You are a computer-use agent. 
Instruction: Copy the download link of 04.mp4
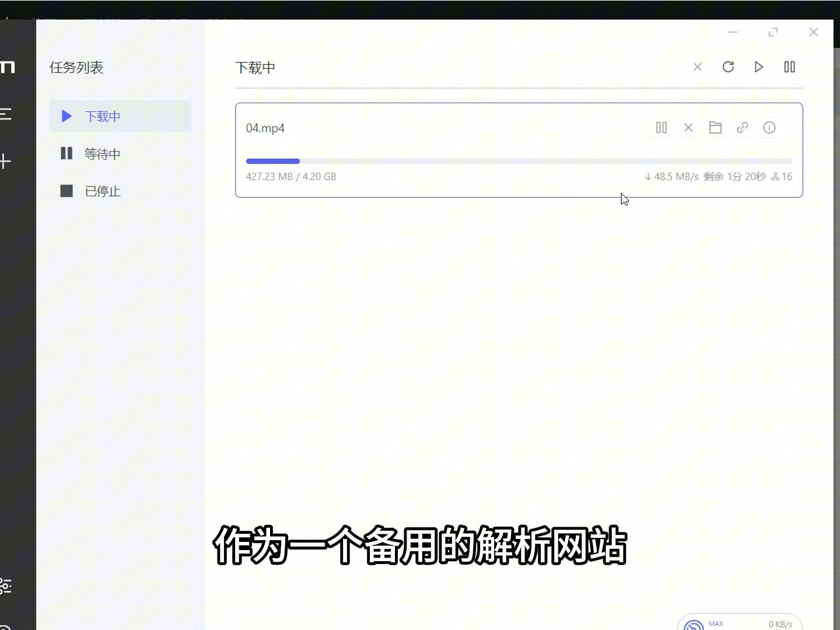click(x=742, y=128)
